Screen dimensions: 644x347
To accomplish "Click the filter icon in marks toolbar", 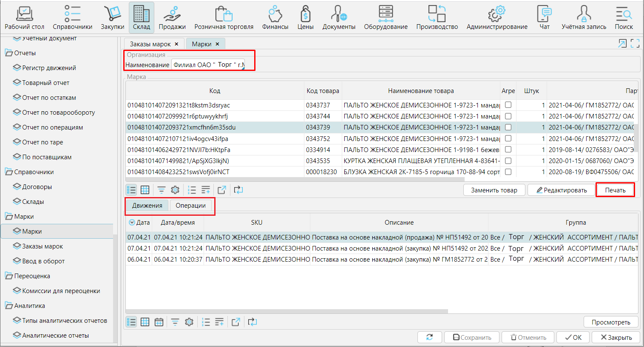I will point(162,190).
